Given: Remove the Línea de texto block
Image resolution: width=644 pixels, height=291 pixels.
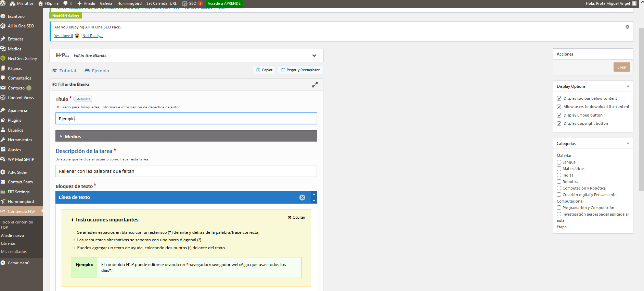Looking at the screenshot, I should point(302,197).
